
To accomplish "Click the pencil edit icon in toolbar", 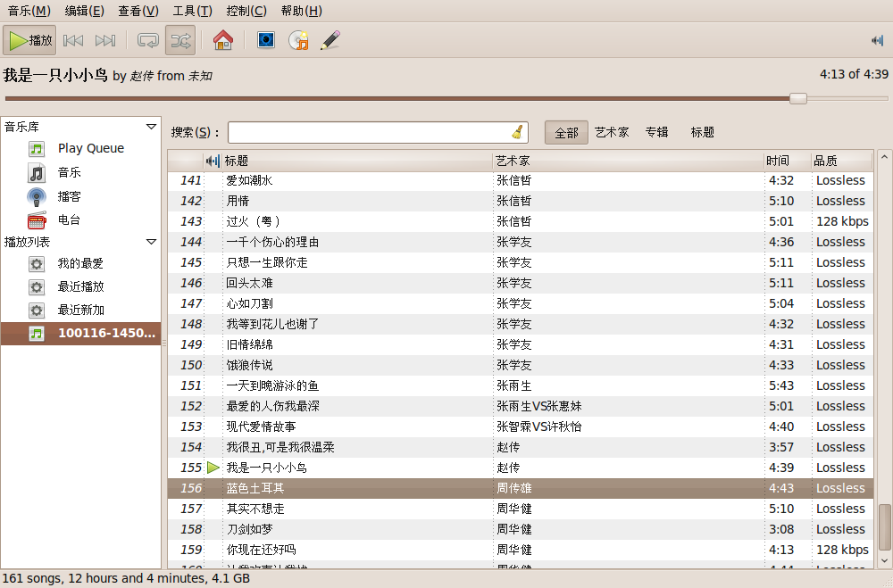I will click(330, 40).
